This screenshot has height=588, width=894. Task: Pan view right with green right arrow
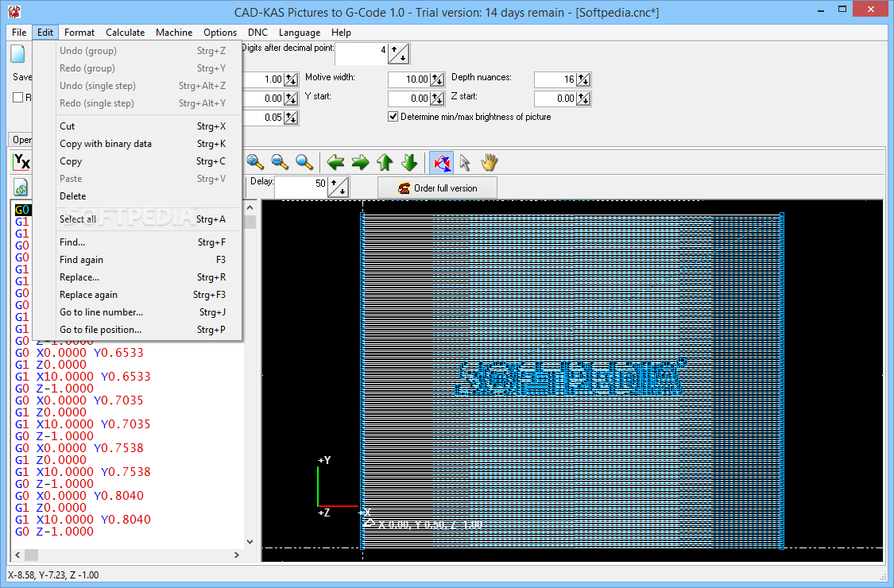click(360, 163)
